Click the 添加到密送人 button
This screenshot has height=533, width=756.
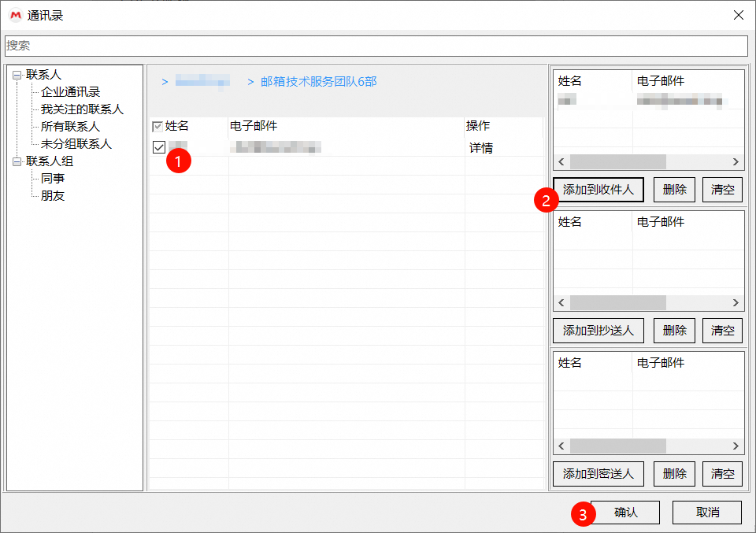point(598,474)
